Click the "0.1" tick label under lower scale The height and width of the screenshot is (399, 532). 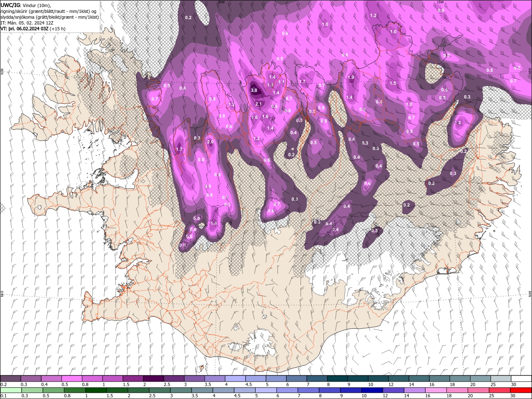[x=4, y=396]
